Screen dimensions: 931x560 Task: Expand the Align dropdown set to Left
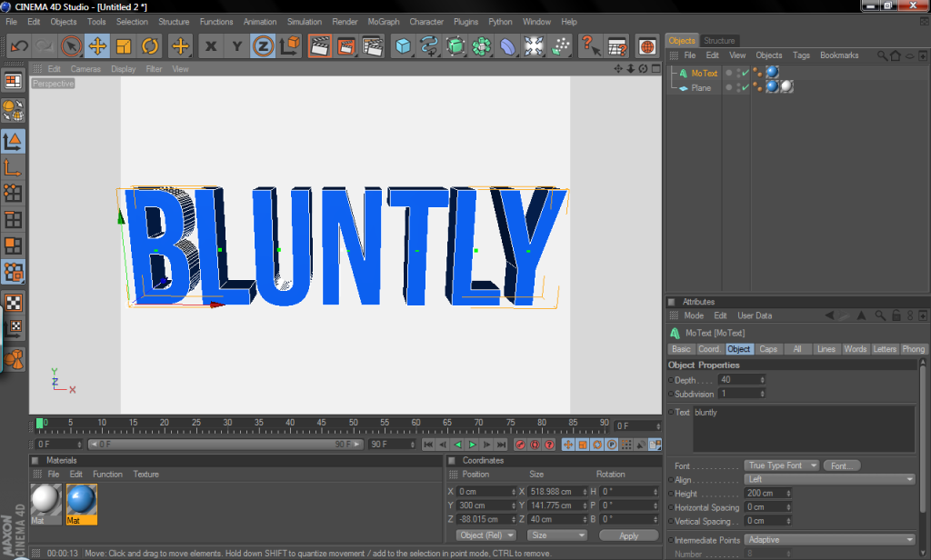[829, 479]
